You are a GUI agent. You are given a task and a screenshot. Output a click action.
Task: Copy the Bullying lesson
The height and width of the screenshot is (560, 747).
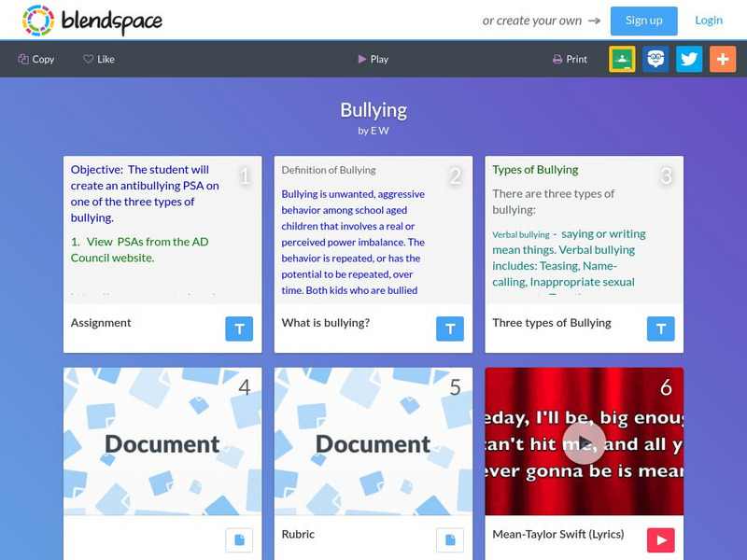click(37, 59)
